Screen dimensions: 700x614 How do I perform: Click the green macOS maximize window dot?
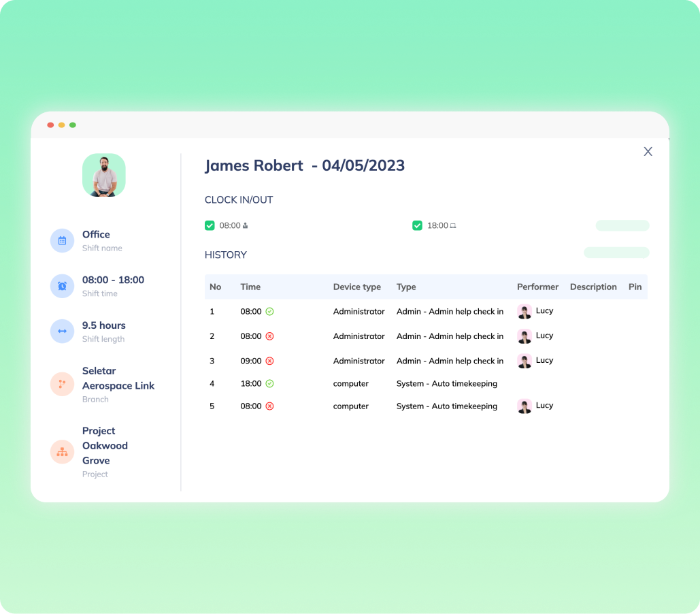click(73, 125)
